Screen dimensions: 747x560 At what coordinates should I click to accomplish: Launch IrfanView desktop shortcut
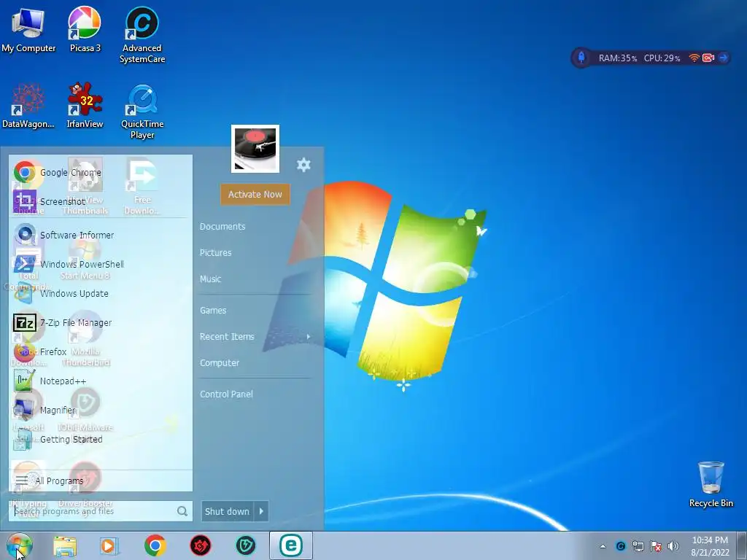(85, 106)
